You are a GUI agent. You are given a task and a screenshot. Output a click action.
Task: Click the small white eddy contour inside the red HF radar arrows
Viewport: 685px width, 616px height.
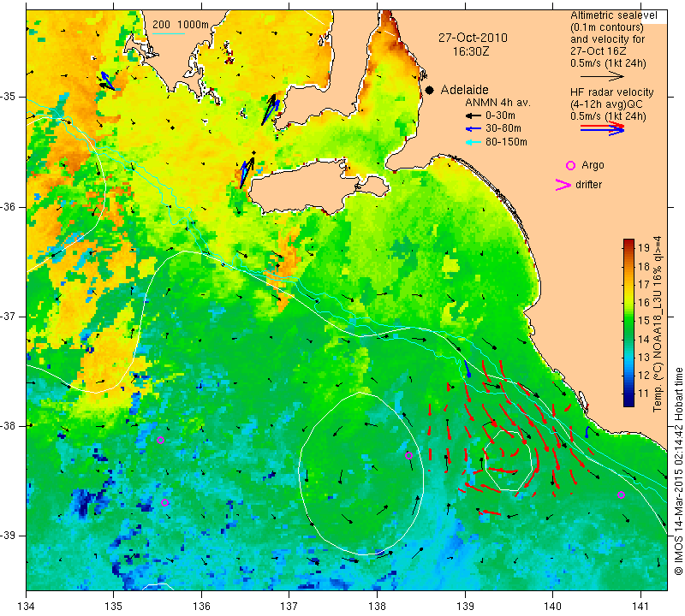pyautogui.click(x=508, y=460)
